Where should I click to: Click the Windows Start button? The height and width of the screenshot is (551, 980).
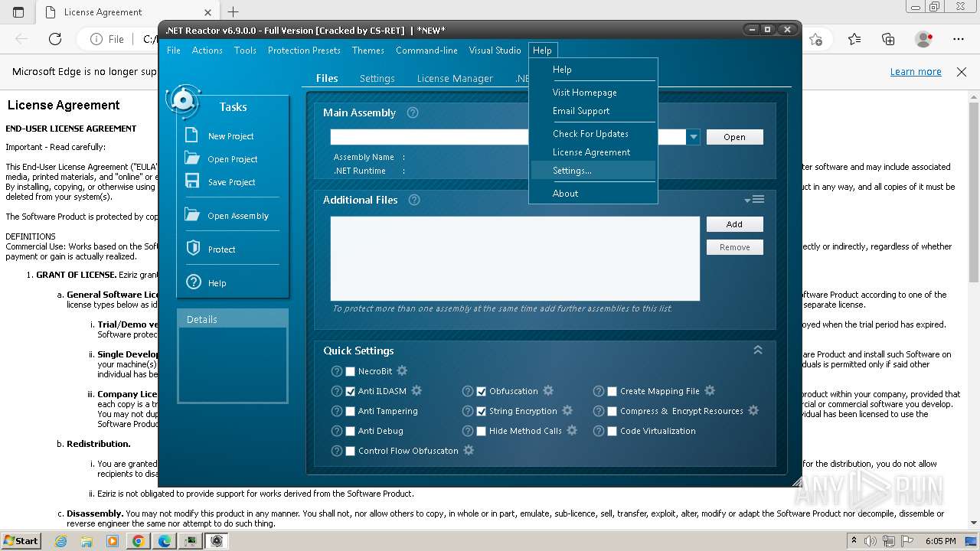click(x=21, y=541)
